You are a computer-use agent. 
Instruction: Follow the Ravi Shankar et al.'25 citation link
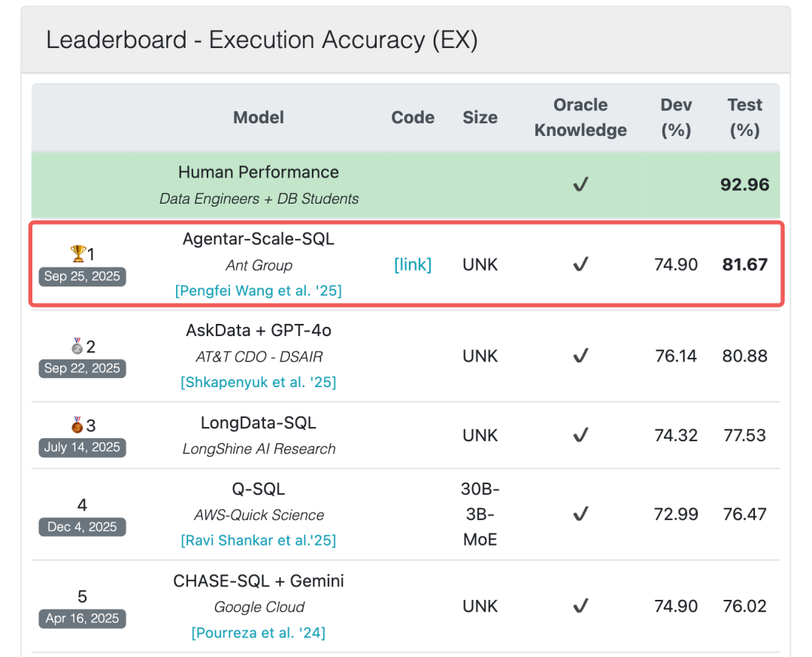(x=258, y=540)
